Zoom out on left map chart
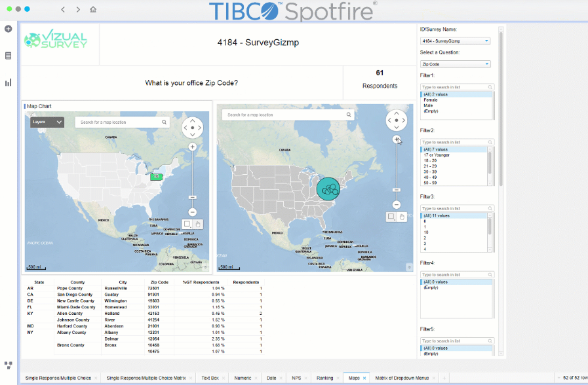Image resolution: width=588 pixels, height=385 pixels. tap(192, 212)
